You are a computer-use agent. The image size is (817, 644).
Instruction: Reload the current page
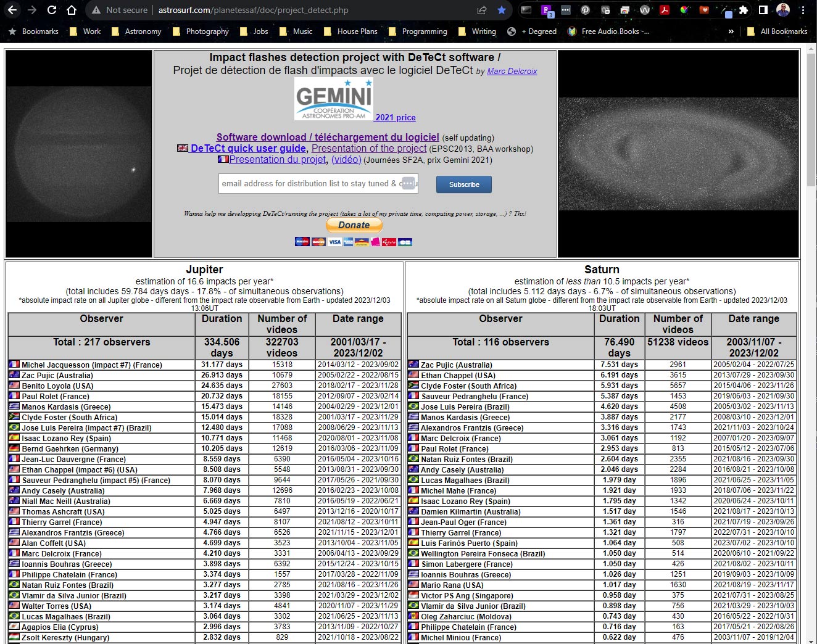tap(52, 10)
